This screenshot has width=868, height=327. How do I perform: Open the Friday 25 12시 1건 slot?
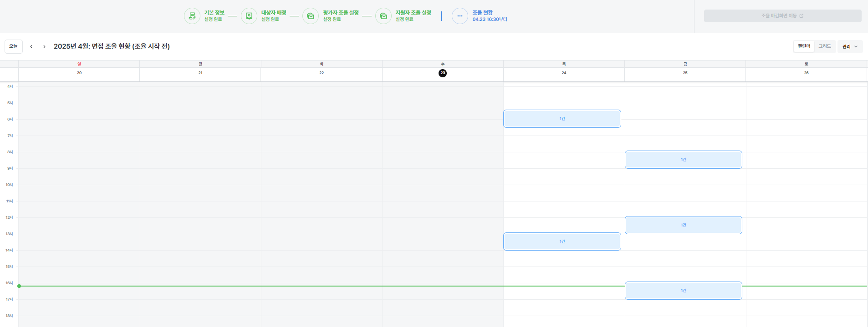pyautogui.click(x=683, y=225)
